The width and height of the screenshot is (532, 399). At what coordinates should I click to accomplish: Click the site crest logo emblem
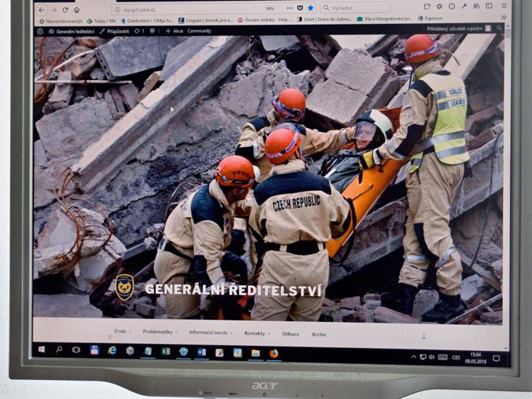(125, 288)
